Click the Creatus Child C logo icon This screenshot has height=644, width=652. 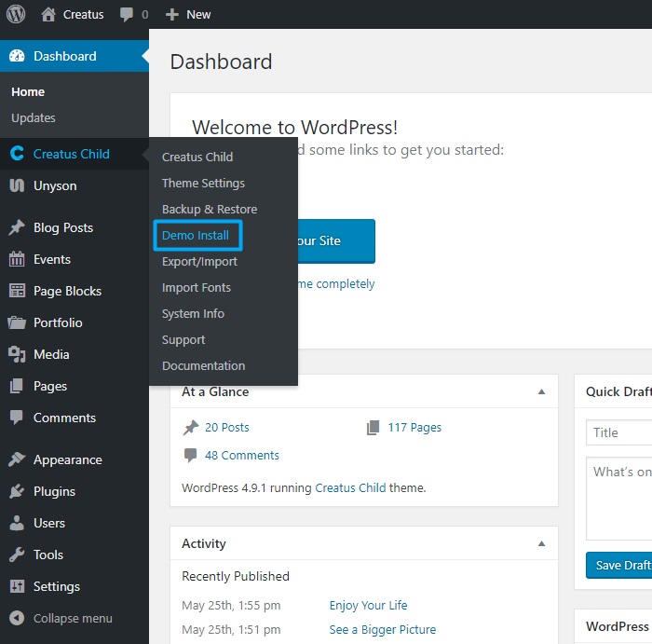[x=17, y=154]
